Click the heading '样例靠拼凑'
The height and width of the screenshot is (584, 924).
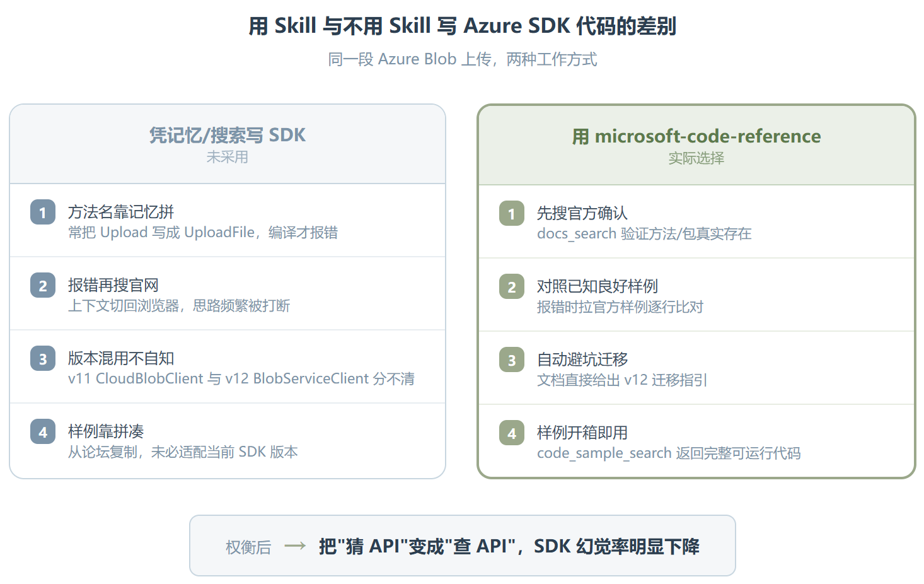coord(106,431)
